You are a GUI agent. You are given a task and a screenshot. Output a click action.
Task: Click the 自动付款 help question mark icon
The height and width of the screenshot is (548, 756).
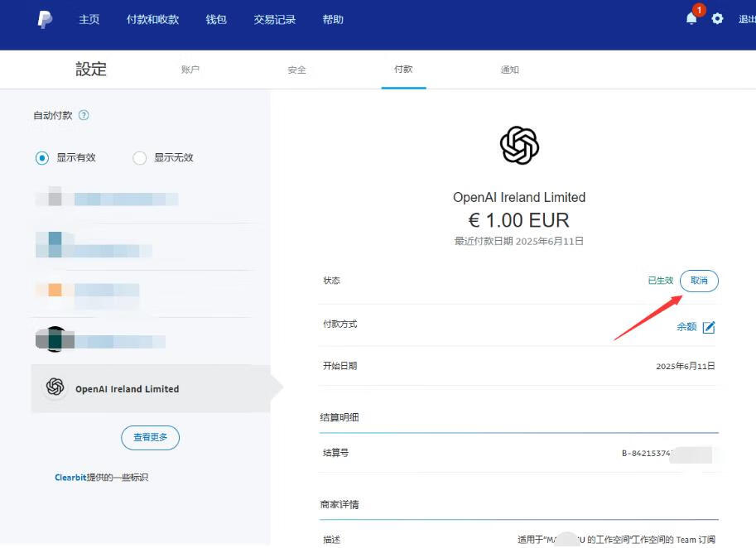click(x=83, y=115)
